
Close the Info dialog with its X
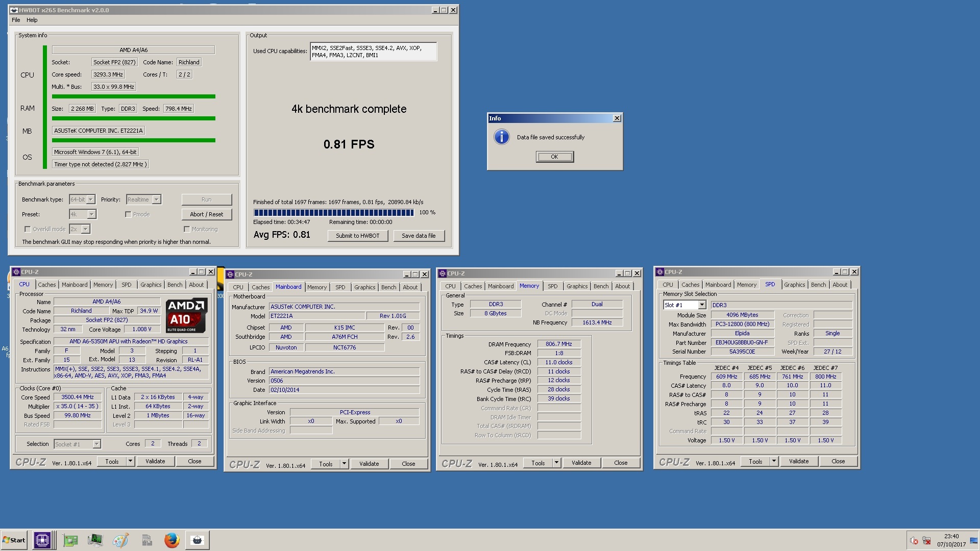(617, 118)
